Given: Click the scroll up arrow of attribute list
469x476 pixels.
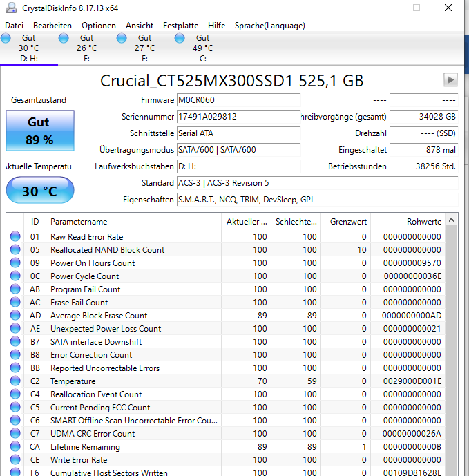Looking at the screenshot, I should click(x=452, y=220).
